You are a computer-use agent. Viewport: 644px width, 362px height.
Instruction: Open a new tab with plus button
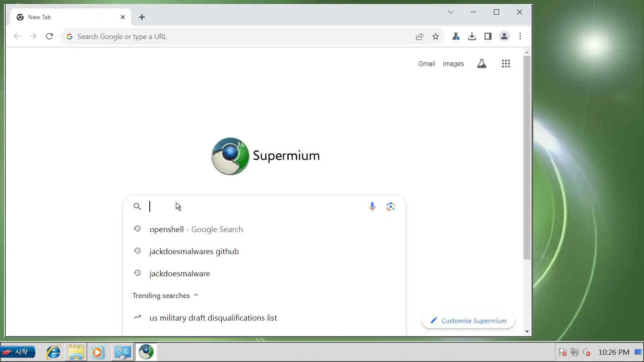click(142, 17)
